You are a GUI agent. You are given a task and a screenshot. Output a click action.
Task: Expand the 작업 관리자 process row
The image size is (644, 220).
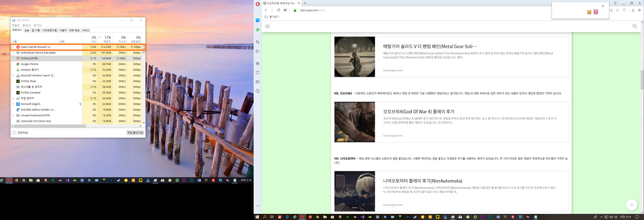point(13,98)
